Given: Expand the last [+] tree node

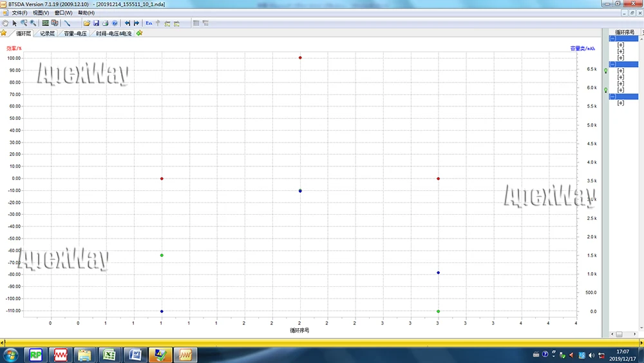Looking at the screenshot, I should click(621, 103).
